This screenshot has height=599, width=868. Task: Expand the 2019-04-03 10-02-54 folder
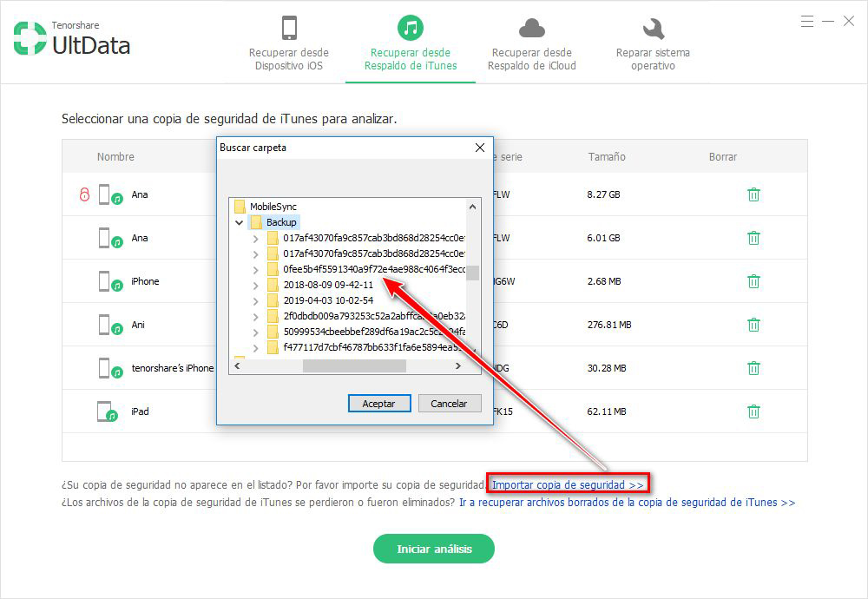pyautogui.click(x=255, y=301)
